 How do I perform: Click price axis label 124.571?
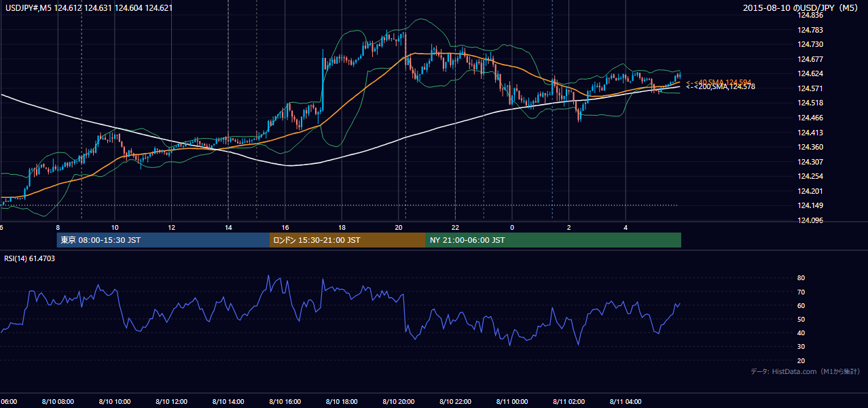coord(812,88)
